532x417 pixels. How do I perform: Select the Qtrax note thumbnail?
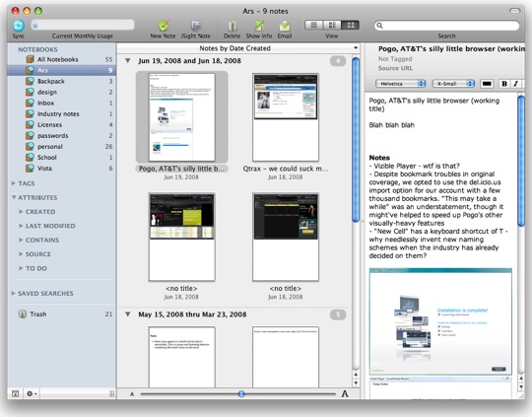pos(286,117)
